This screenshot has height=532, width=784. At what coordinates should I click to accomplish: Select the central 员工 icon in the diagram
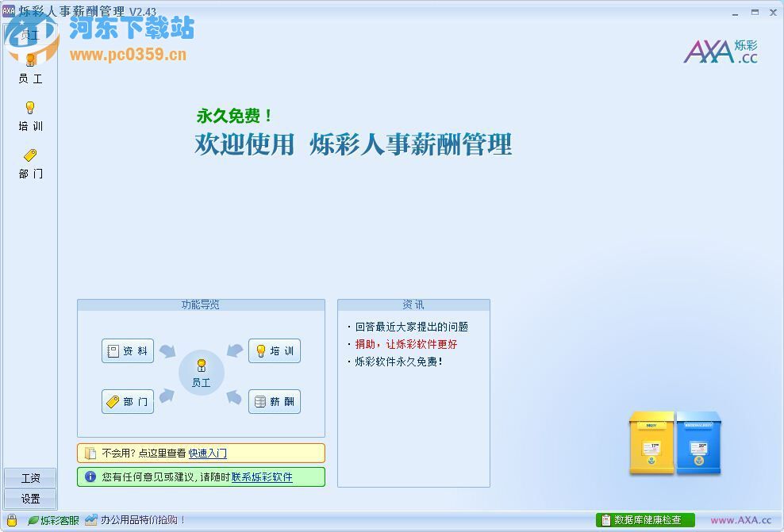(201, 371)
